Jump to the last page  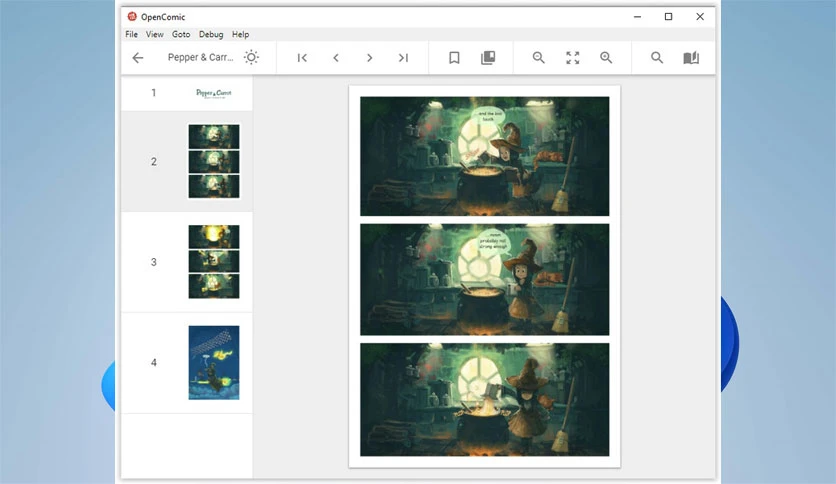pos(403,58)
